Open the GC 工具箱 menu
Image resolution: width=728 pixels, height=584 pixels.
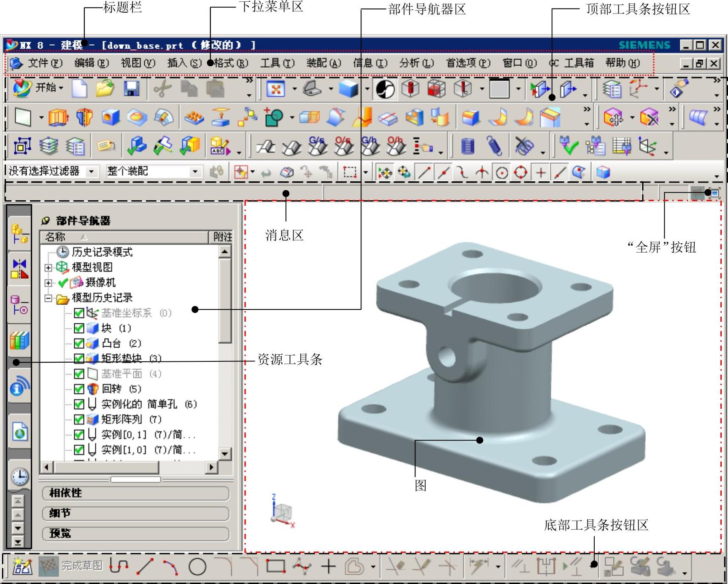click(571, 63)
